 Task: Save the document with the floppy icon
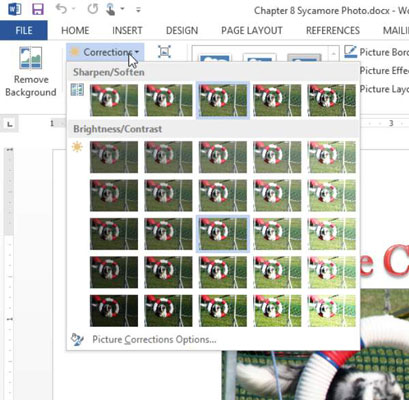click(x=38, y=9)
